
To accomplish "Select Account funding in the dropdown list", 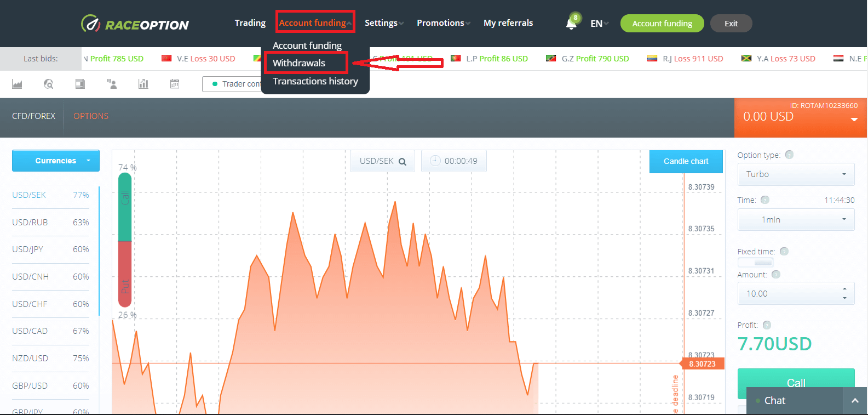I will (x=307, y=46).
